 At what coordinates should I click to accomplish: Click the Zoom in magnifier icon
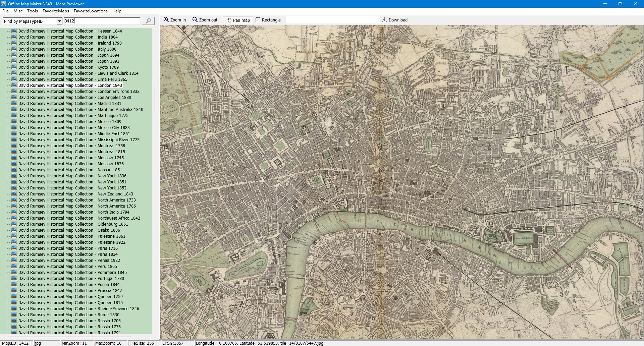click(166, 20)
